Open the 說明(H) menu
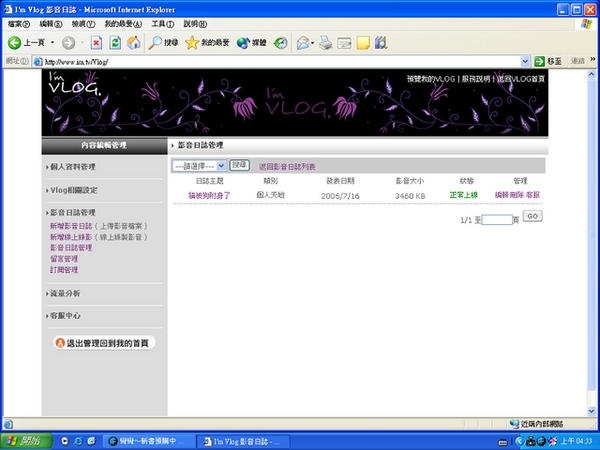600x450 pixels. tap(195, 24)
